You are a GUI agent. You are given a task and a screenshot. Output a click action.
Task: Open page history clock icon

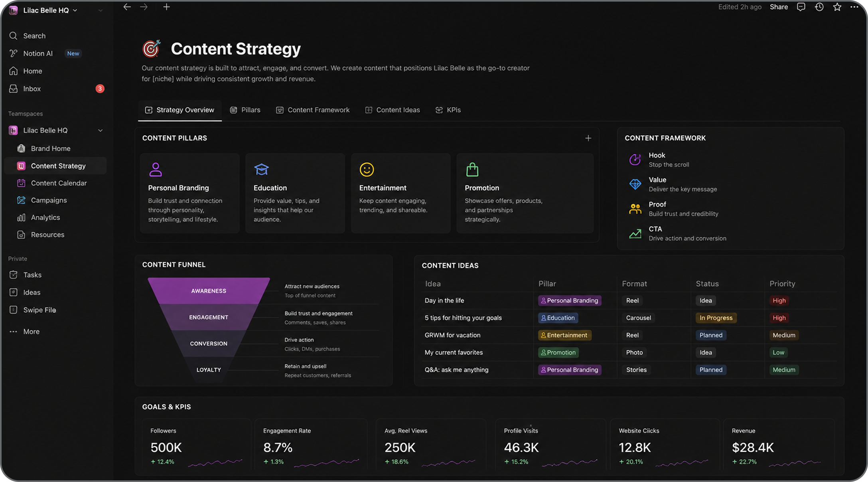pyautogui.click(x=819, y=7)
